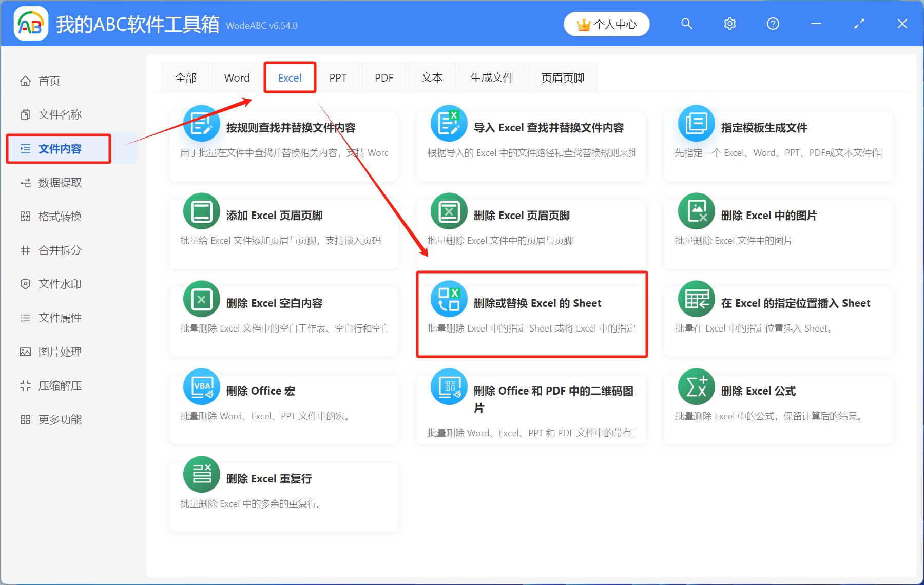Click the search magnifier icon in title bar
This screenshot has width=924, height=585.
pyautogui.click(x=686, y=24)
